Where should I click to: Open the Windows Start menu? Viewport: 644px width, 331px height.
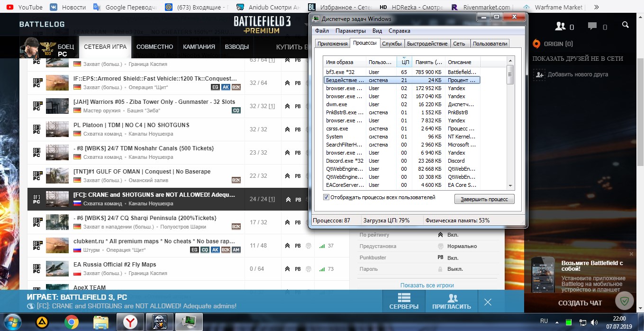(x=13, y=322)
